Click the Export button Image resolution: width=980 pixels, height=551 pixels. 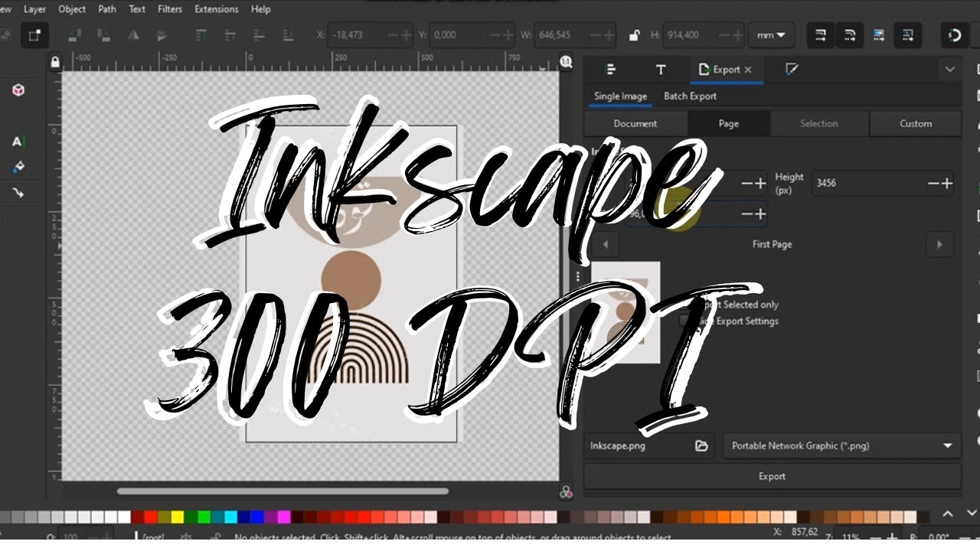tap(772, 476)
